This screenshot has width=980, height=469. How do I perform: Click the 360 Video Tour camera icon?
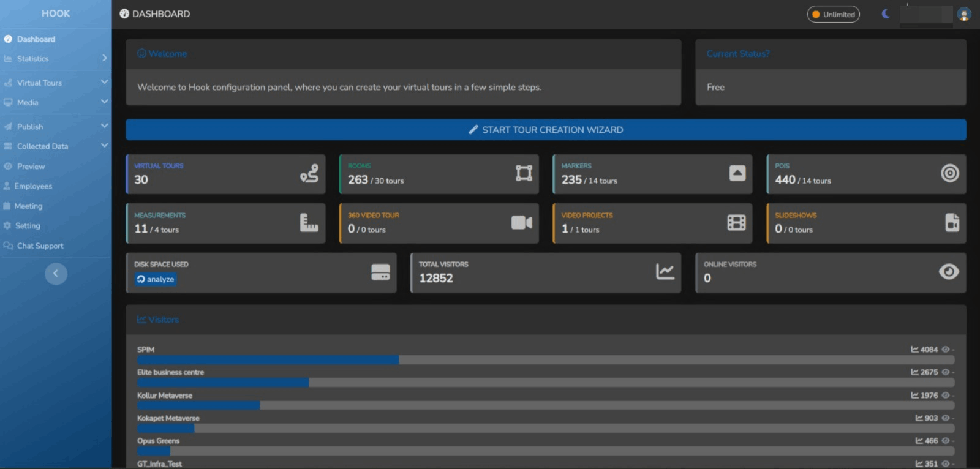point(521,223)
